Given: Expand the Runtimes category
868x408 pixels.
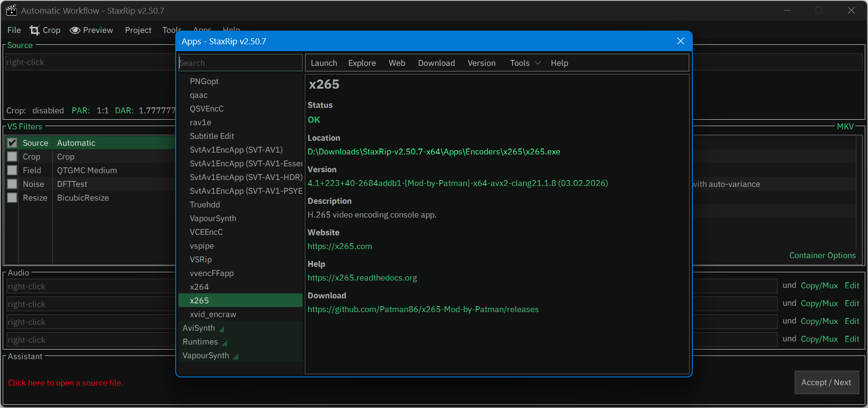Looking at the screenshot, I should (200, 342).
